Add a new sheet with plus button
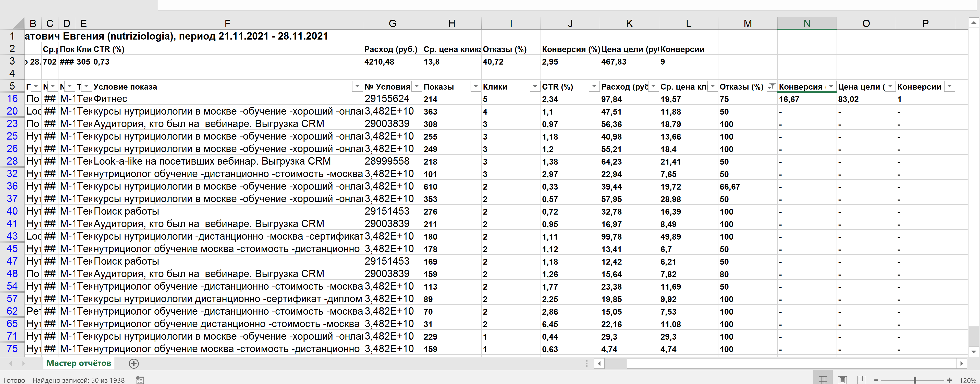 [x=133, y=364]
